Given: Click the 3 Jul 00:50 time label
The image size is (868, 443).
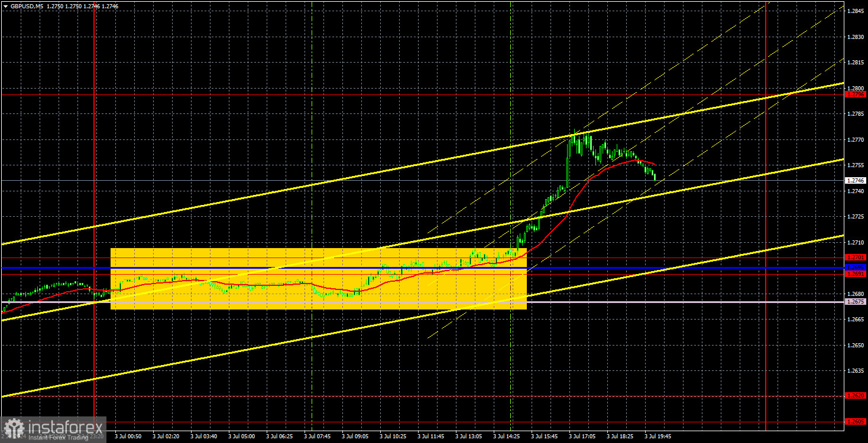Looking at the screenshot, I should click(128, 437).
